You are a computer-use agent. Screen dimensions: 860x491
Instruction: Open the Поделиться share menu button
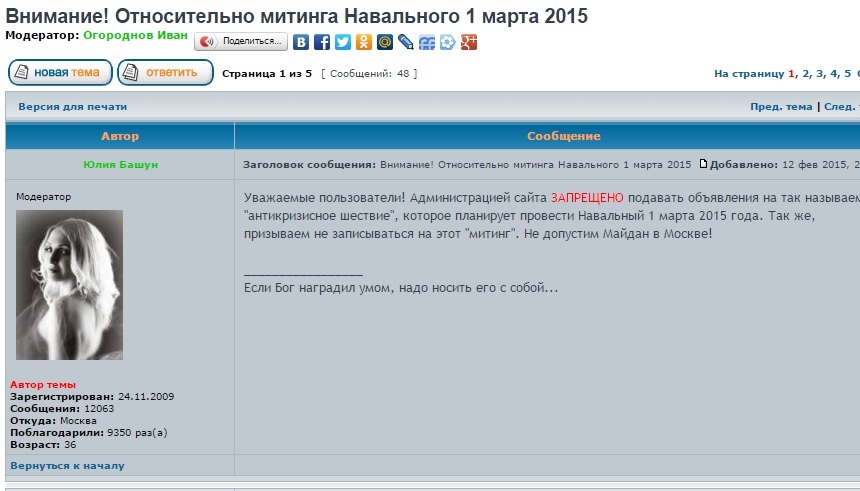241,42
